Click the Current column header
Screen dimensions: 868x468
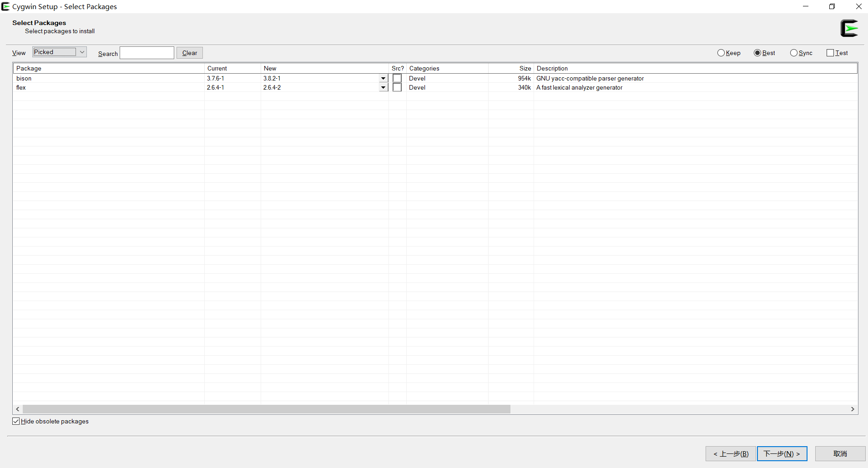[x=232, y=68]
